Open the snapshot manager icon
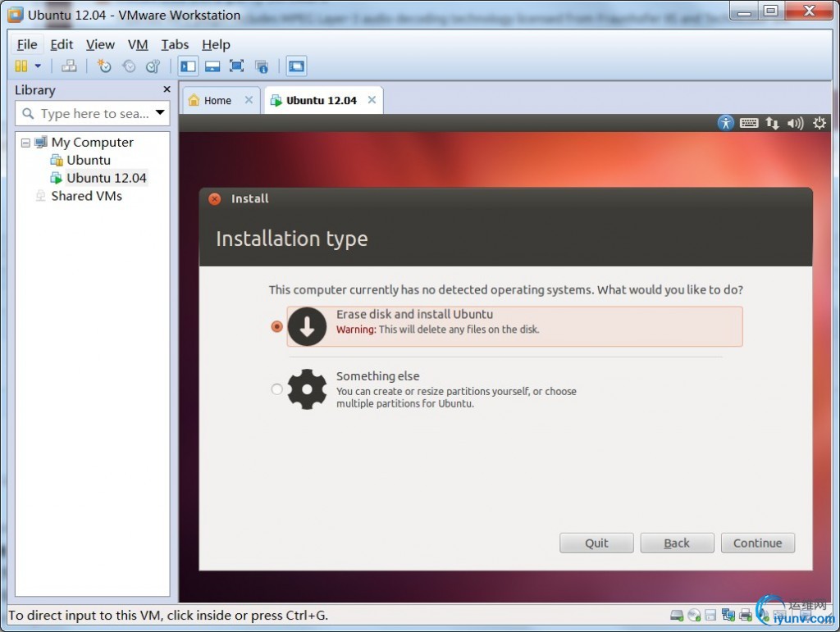This screenshot has height=632, width=840. click(153, 66)
